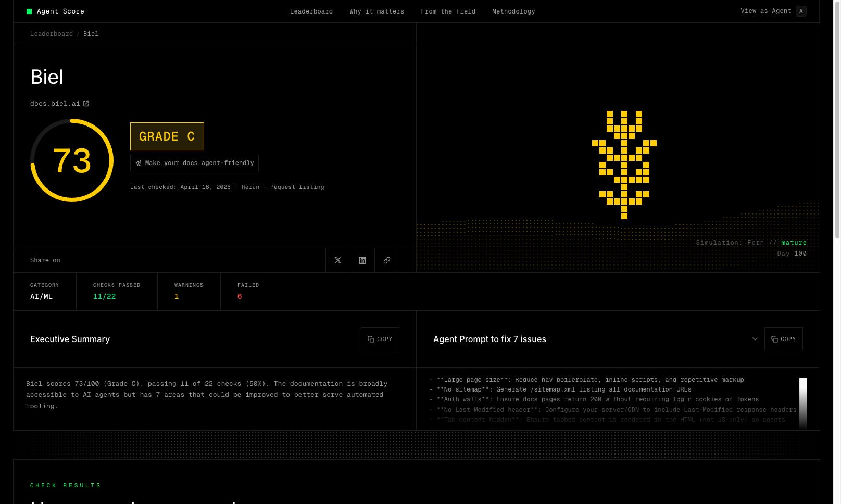
Task: Click the green Agent Score logo square
Action: pyautogui.click(x=29, y=11)
